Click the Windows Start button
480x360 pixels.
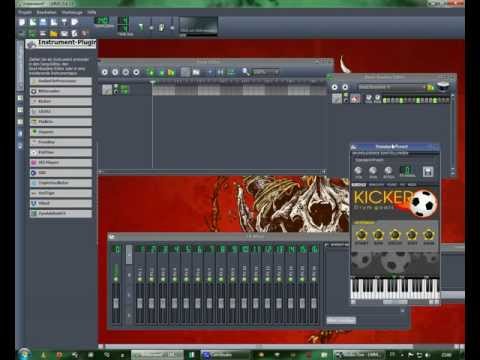pos(25,354)
